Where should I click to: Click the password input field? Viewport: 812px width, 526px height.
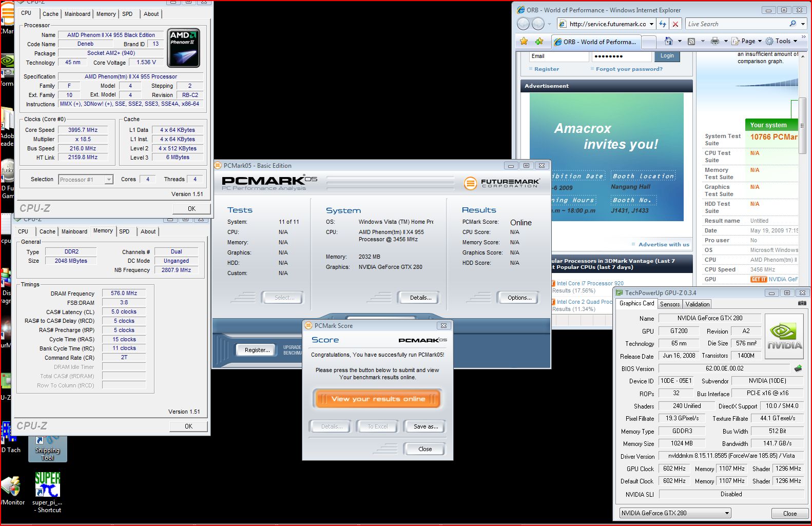tap(622, 56)
